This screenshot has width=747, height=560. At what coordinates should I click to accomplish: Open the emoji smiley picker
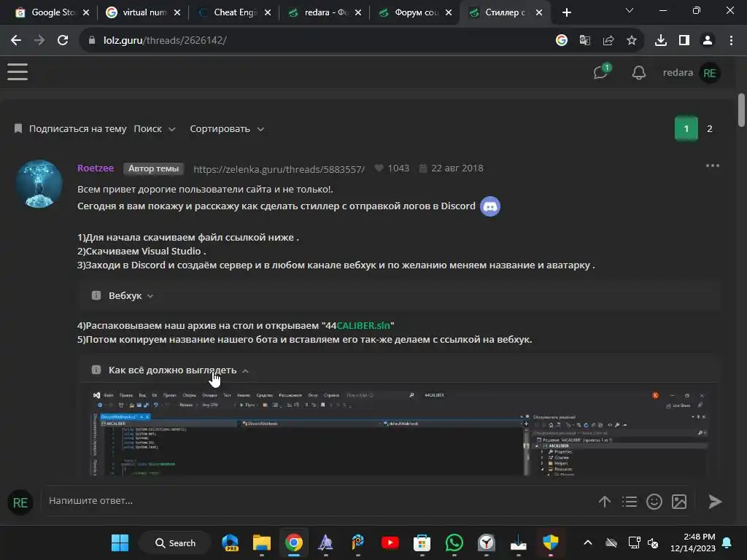coord(654,502)
